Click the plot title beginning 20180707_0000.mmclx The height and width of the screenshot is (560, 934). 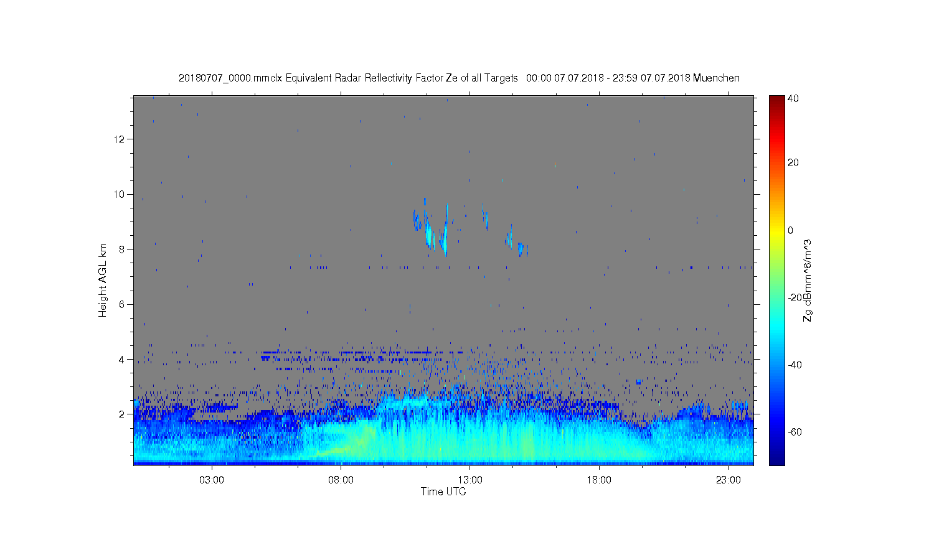click(x=459, y=78)
